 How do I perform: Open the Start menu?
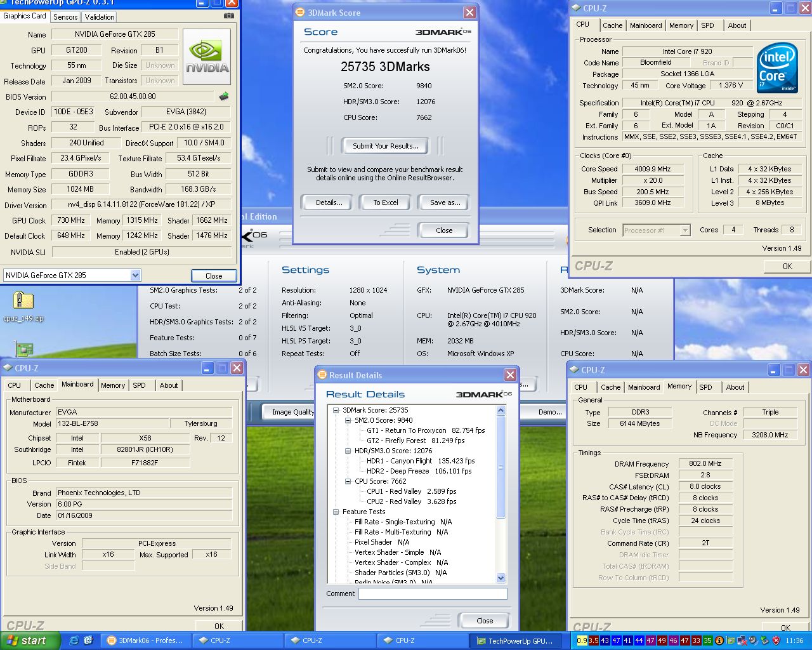point(30,640)
